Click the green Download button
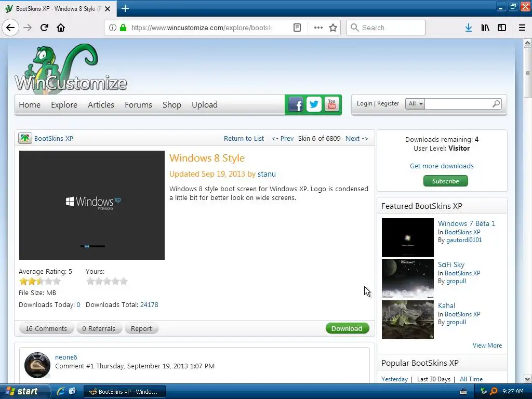The height and width of the screenshot is (399, 532). [347, 328]
